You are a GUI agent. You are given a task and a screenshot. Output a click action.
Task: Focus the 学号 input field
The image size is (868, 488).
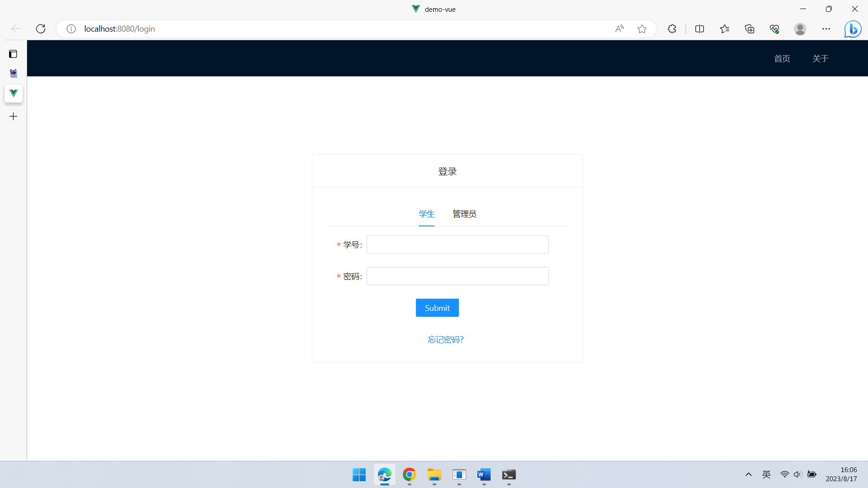[458, 244]
